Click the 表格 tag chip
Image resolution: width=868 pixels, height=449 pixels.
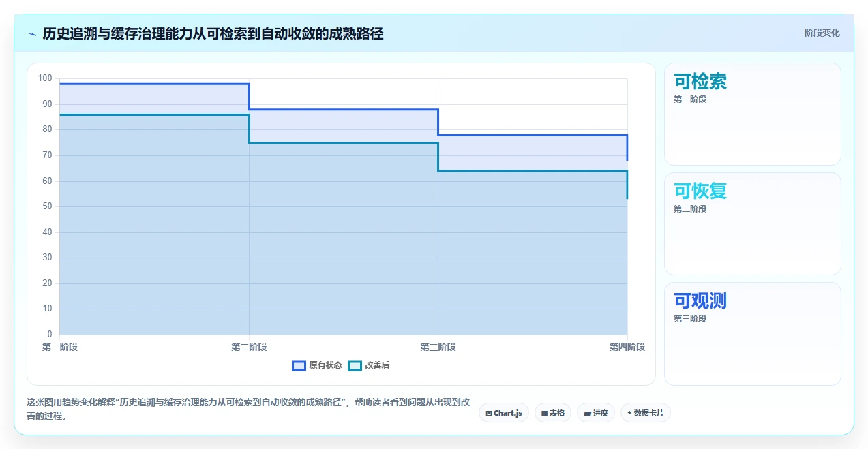tap(553, 413)
